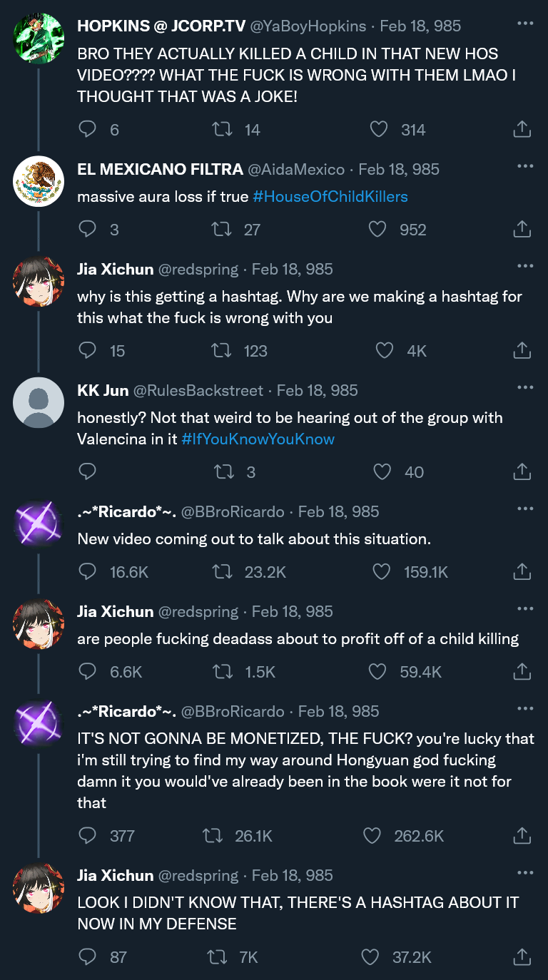Open the @YaBoyHopkins profile handle

coord(307,26)
